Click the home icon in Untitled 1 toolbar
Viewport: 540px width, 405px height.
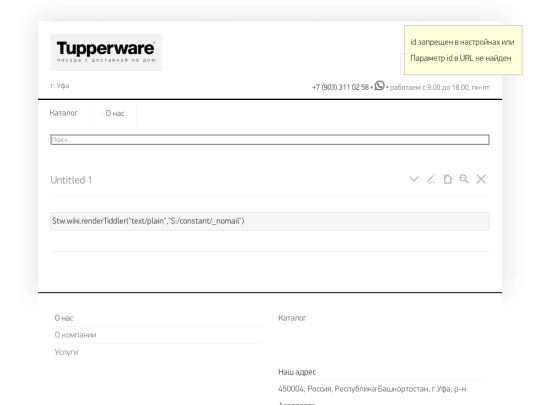(447, 179)
